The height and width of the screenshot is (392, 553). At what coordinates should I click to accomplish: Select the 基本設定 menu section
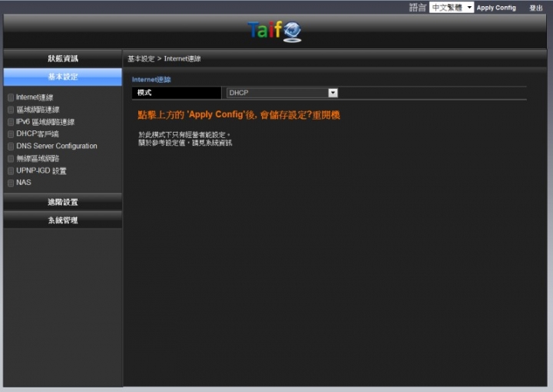coord(63,77)
